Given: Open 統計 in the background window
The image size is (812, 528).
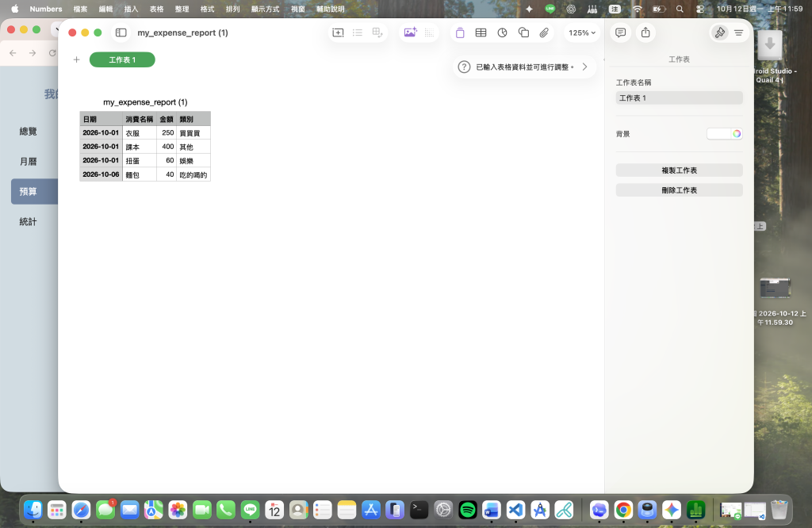Looking at the screenshot, I should (28, 221).
